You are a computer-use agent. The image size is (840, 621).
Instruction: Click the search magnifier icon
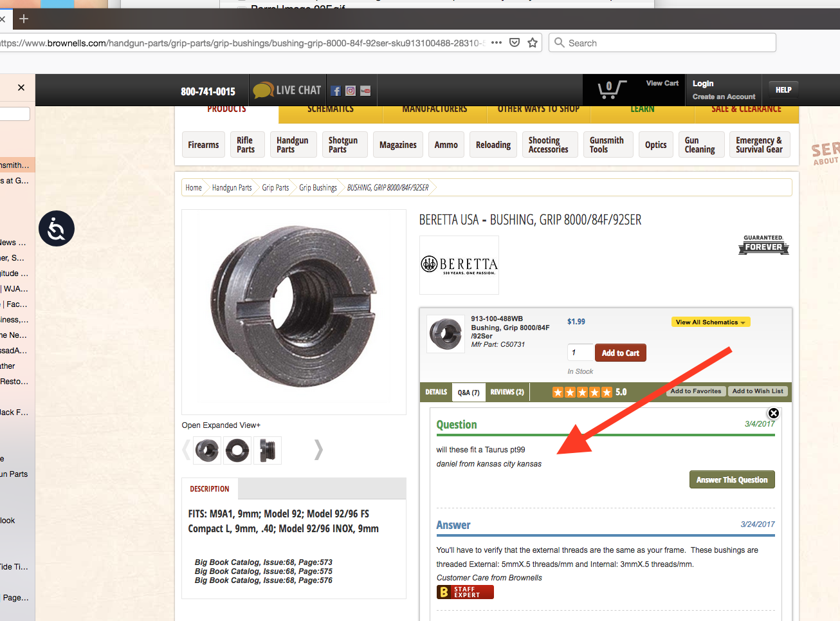click(x=560, y=42)
